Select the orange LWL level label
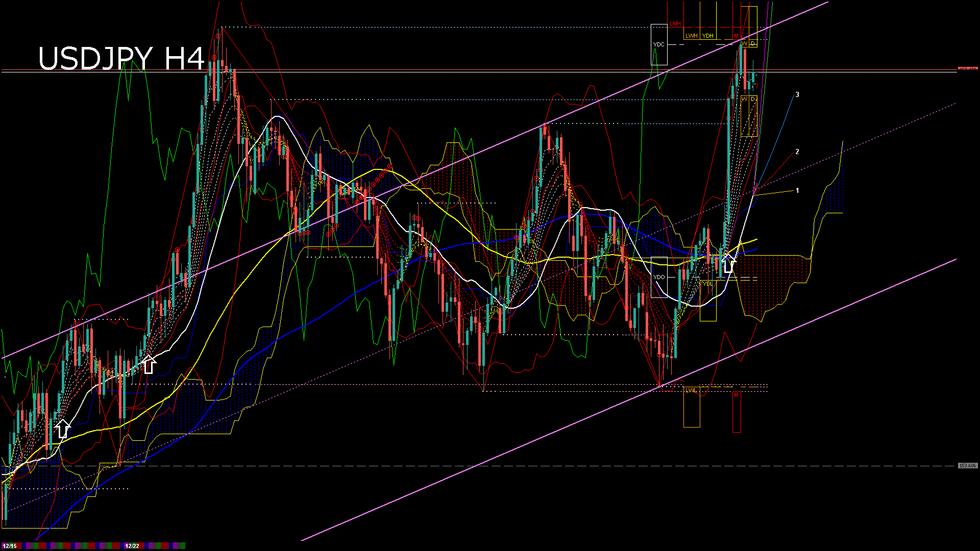 point(691,390)
